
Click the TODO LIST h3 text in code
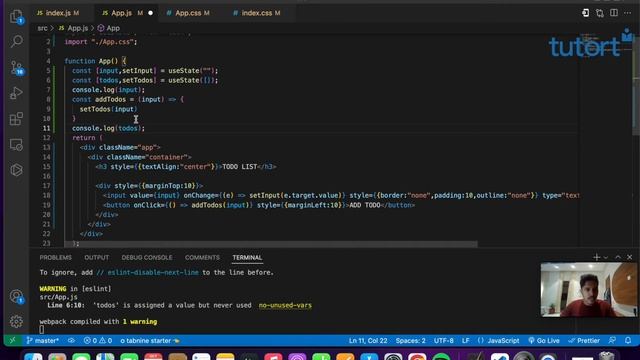tap(240, 167)
